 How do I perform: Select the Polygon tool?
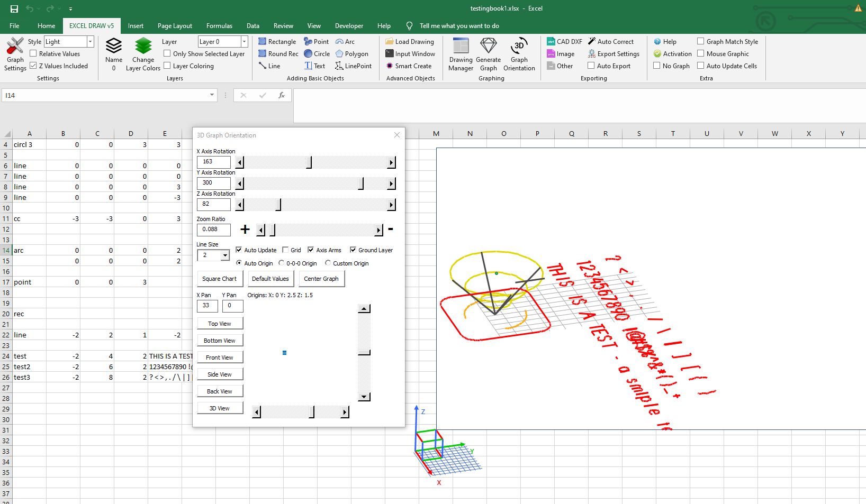[x=353, y=53]
